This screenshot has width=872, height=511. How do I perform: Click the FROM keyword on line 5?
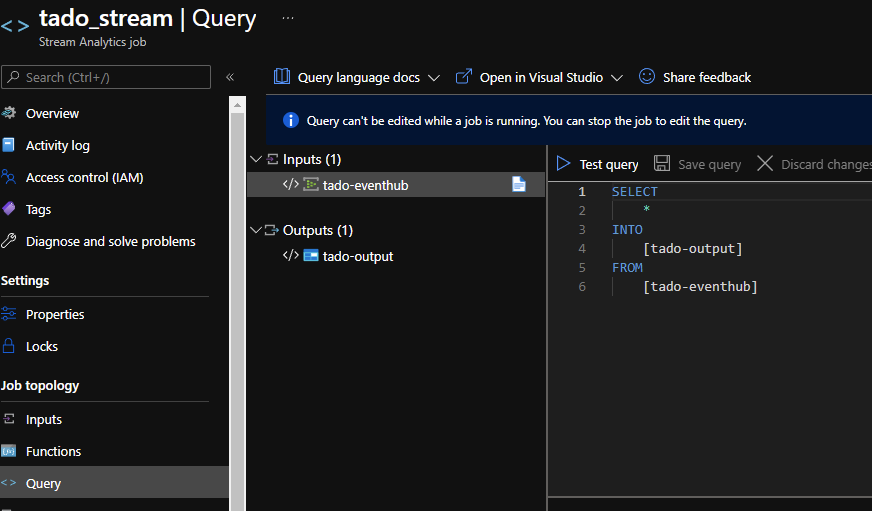pyautogui.click(x=627, y=267)
